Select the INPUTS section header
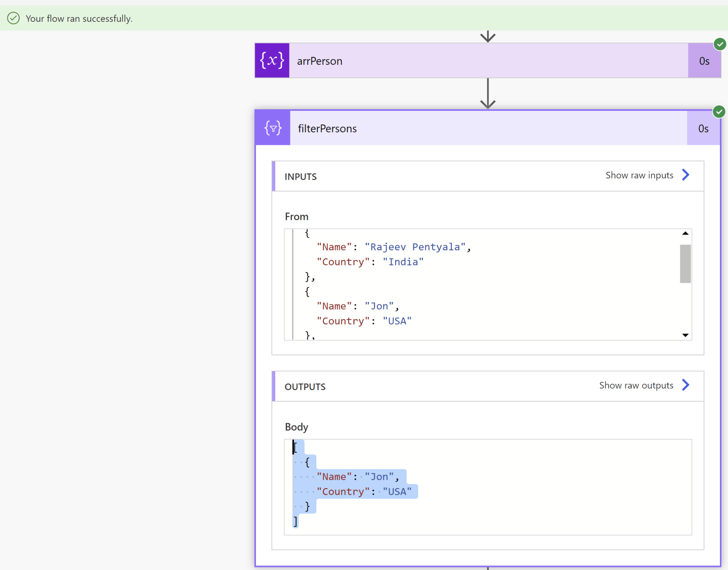Image resolution: width=728 pixels, height=570 pixels. pyautogui.click(x=301, y=176)
